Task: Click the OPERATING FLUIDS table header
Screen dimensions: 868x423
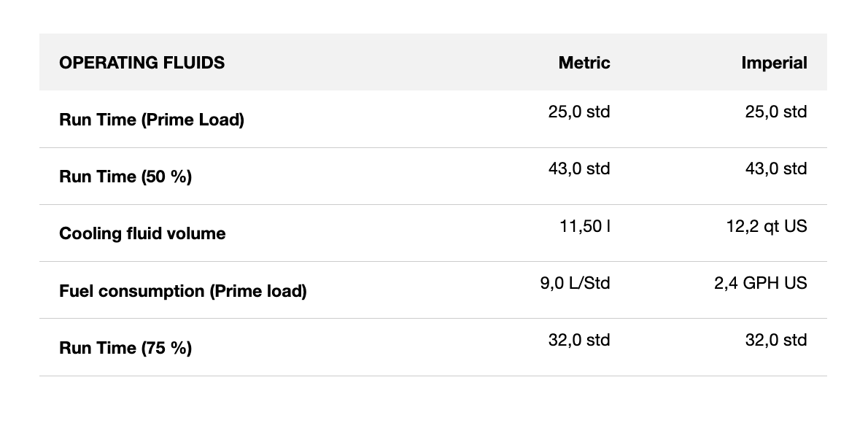Action: point(142,63)
